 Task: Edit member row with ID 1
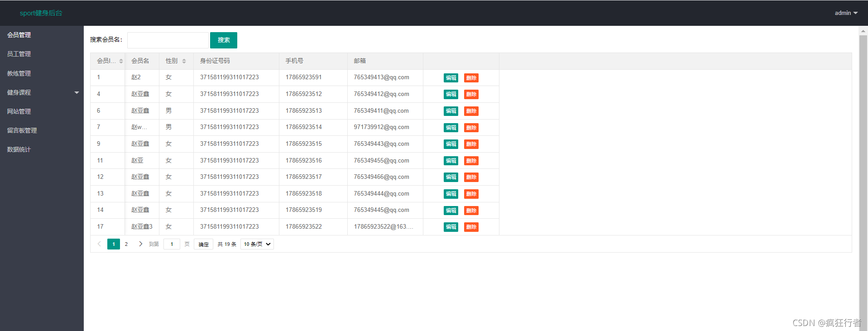(x=451, y=78)
